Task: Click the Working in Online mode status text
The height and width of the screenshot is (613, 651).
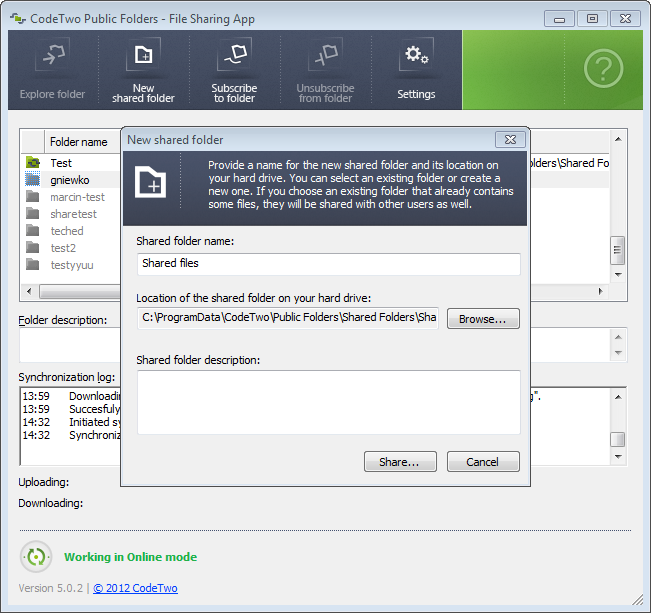Action: (130, 557)
